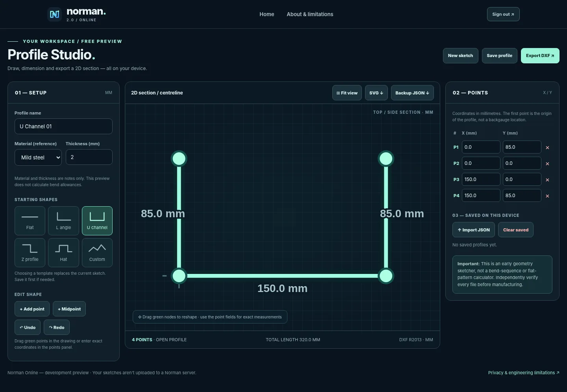Open the SVG download button

pyautogui.click(x=376, y=93)
